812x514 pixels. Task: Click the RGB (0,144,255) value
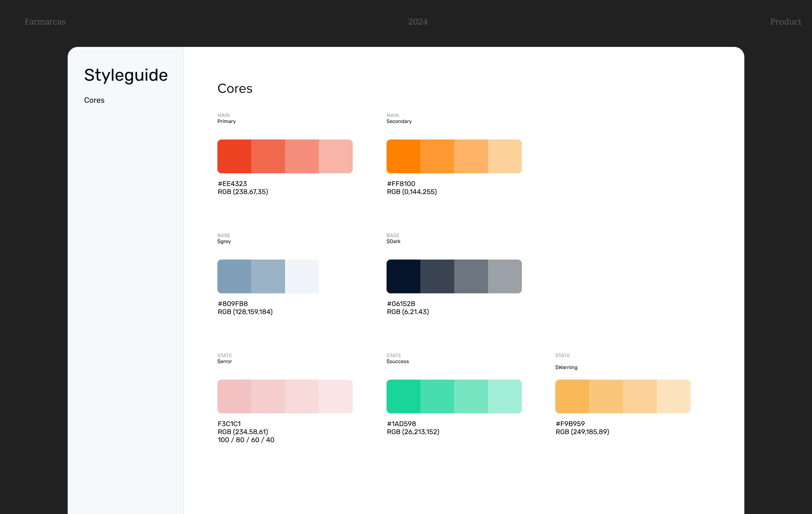pos(412,191)
